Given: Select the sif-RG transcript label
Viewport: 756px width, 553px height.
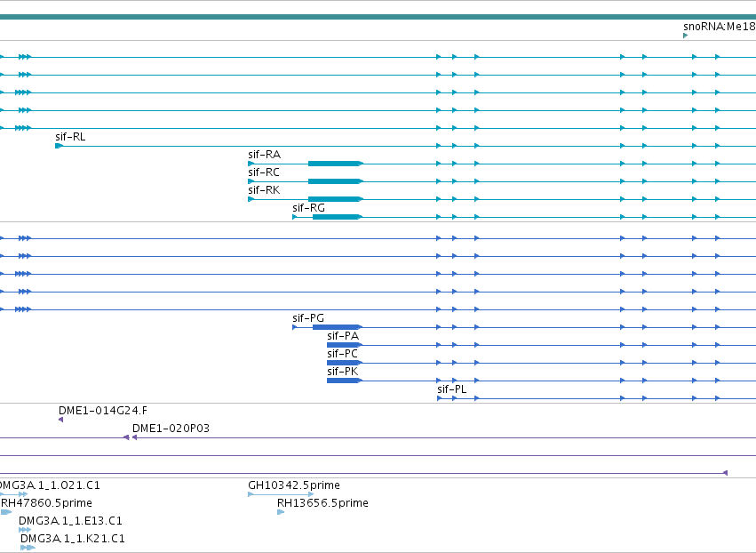Looking at the screenshot, I should point(308,208).
